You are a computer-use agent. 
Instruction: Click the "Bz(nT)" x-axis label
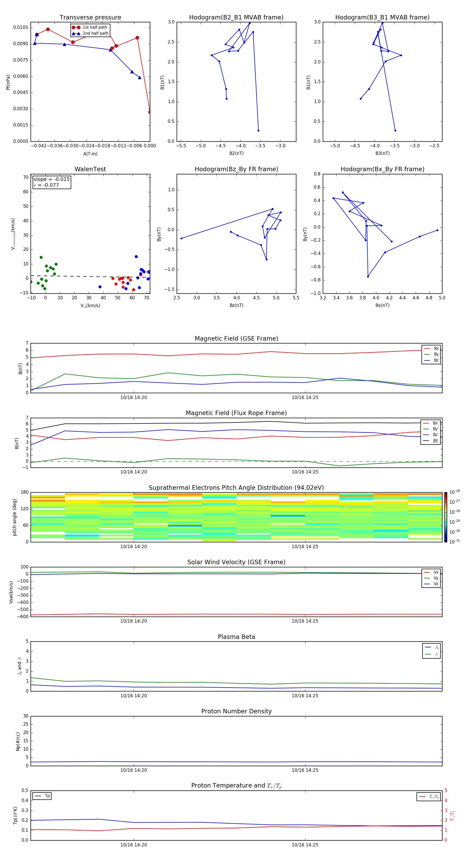pyautogui.click(x=236, y=305)
